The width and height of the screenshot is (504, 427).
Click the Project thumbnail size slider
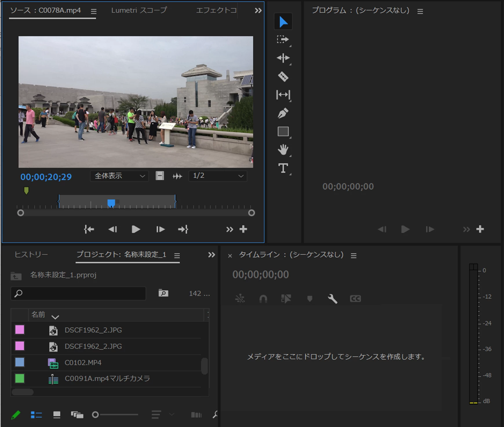pos(115,415)
